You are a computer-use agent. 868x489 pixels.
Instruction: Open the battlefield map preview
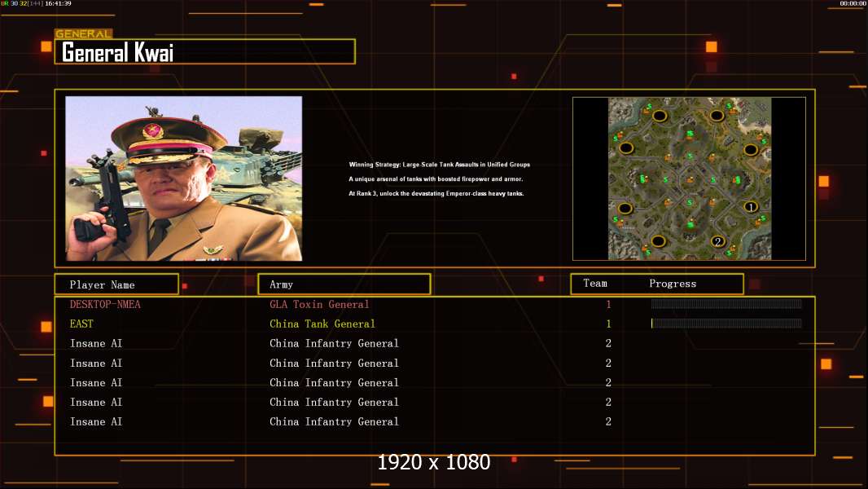click(689, 178)
